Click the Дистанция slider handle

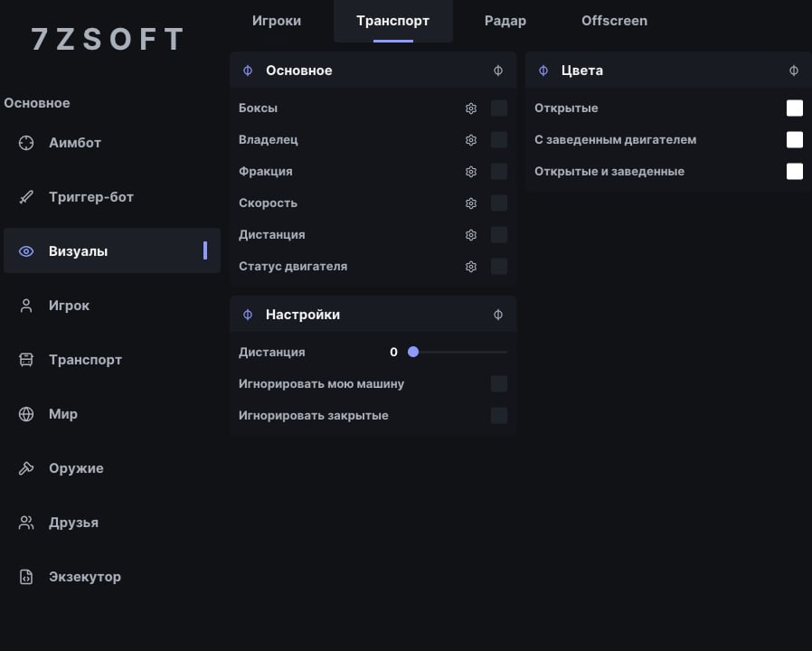413,352
